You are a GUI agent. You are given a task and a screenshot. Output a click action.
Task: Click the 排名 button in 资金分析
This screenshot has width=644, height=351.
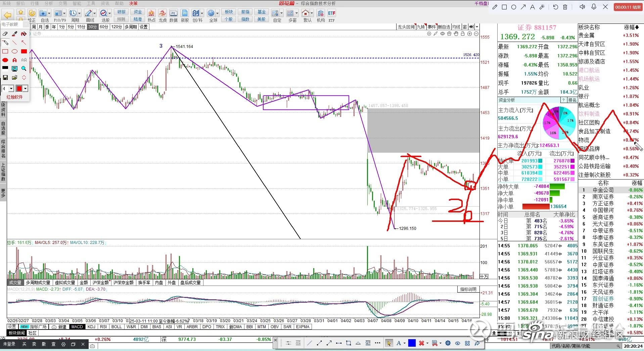[x=572, y=100]
